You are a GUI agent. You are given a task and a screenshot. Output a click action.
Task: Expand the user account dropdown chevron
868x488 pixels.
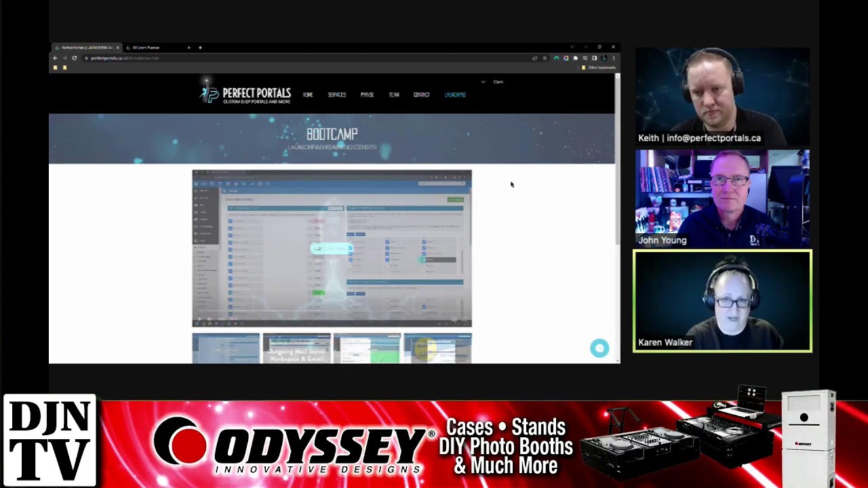pyautogui.click(x=483, y=82)
